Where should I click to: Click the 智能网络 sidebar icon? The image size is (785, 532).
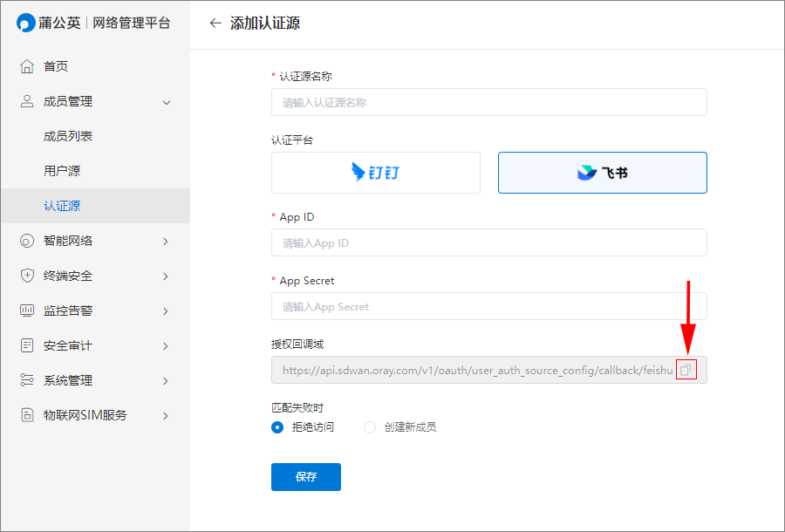point(27,241)
